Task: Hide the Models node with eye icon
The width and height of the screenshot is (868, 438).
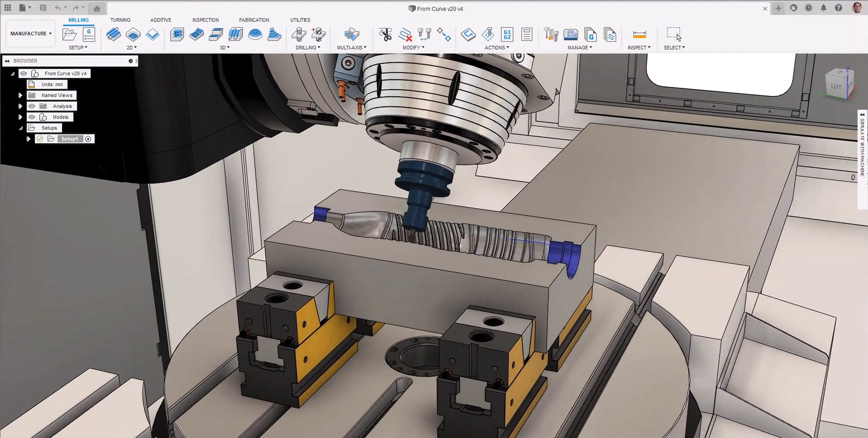Action: (32, 117)
